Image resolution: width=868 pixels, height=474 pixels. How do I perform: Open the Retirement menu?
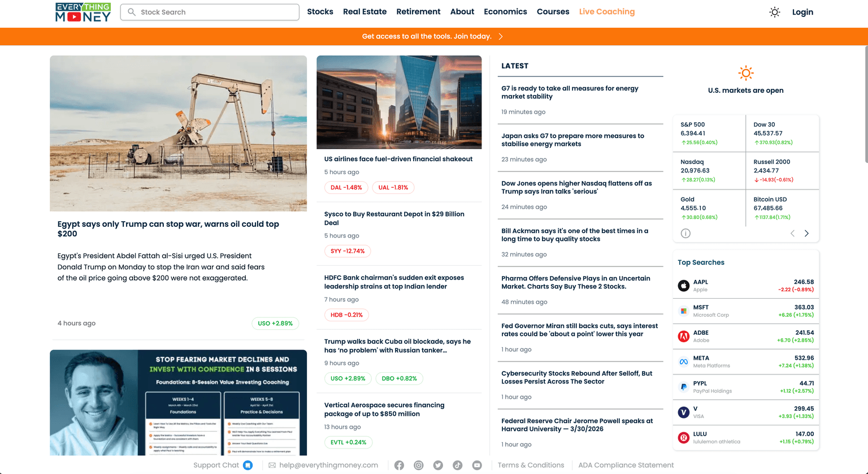click(x=418, y=11)
